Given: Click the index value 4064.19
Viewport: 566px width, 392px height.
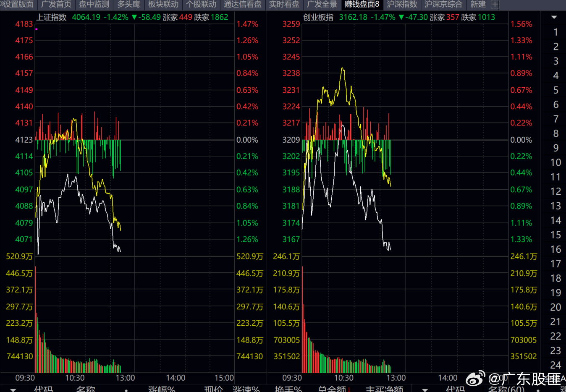Looking at the screenshot, I should pyautogui.click(x=86, y=17).
